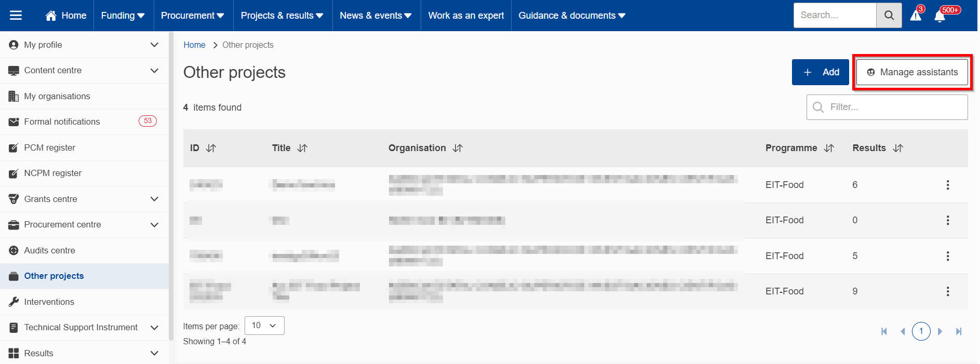Open the items per page dropdown
The image size is (980, 364).
point(264,326)
